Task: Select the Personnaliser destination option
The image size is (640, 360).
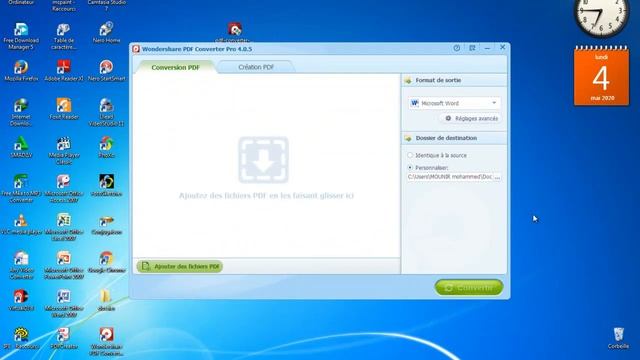Action: tap(428, 168)
